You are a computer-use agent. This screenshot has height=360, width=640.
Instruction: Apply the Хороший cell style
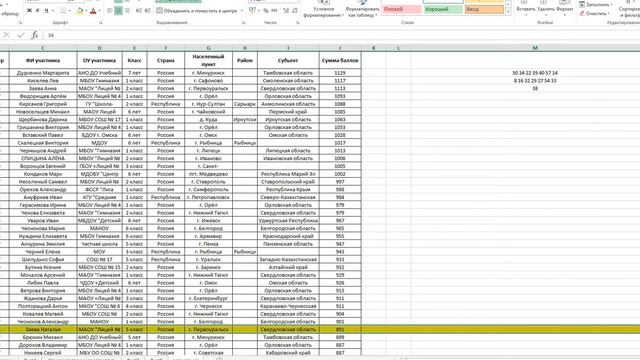click(x=443, y=9)
